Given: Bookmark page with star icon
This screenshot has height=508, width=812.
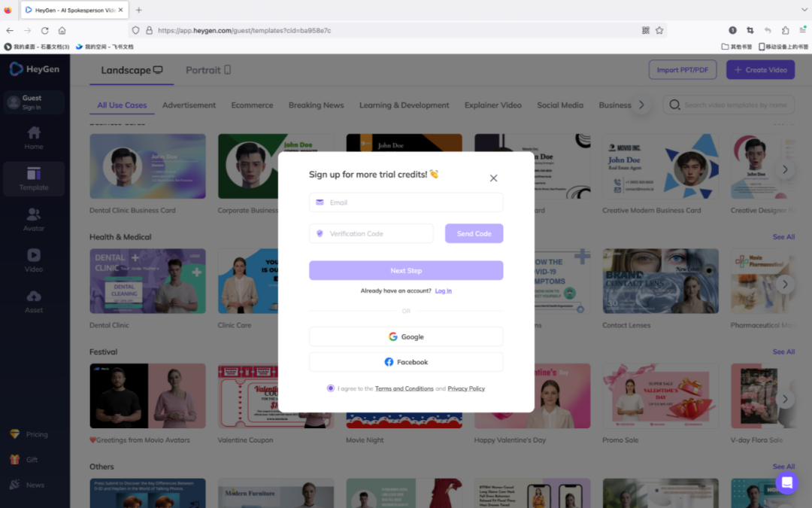Looking at the screenshot, I should coord(659,31).
